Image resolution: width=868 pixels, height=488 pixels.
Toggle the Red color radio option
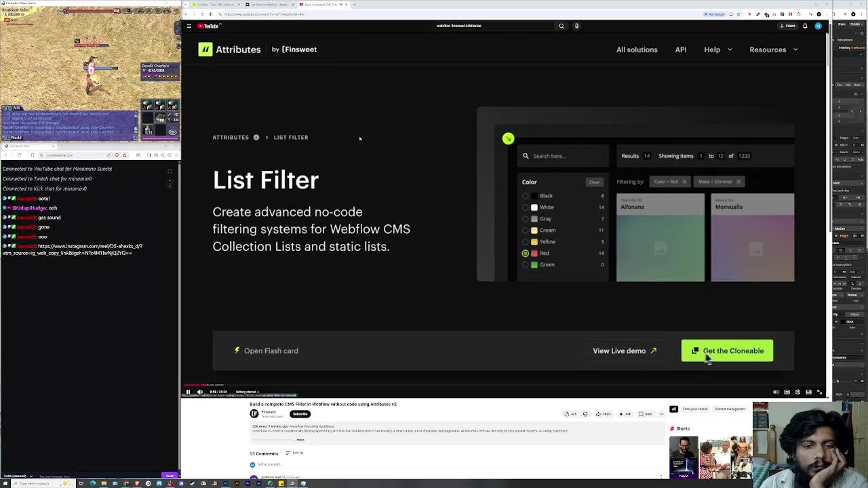[x=526, y=253]
